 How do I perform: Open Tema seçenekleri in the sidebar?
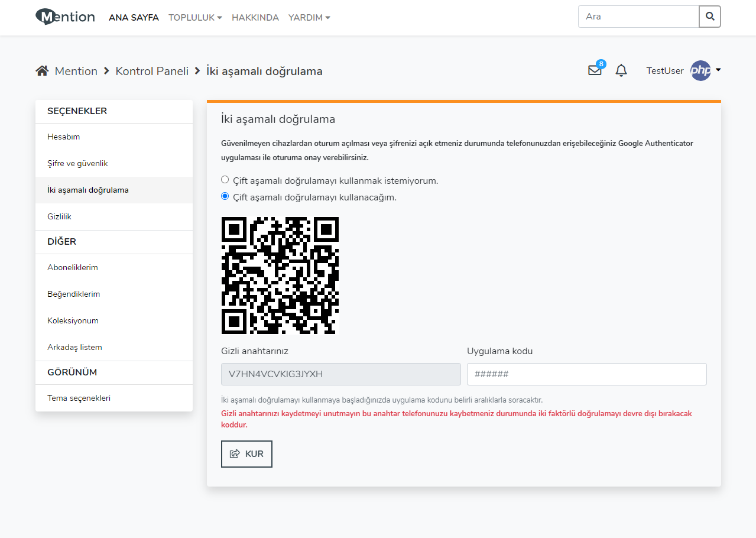coord(114,398)
